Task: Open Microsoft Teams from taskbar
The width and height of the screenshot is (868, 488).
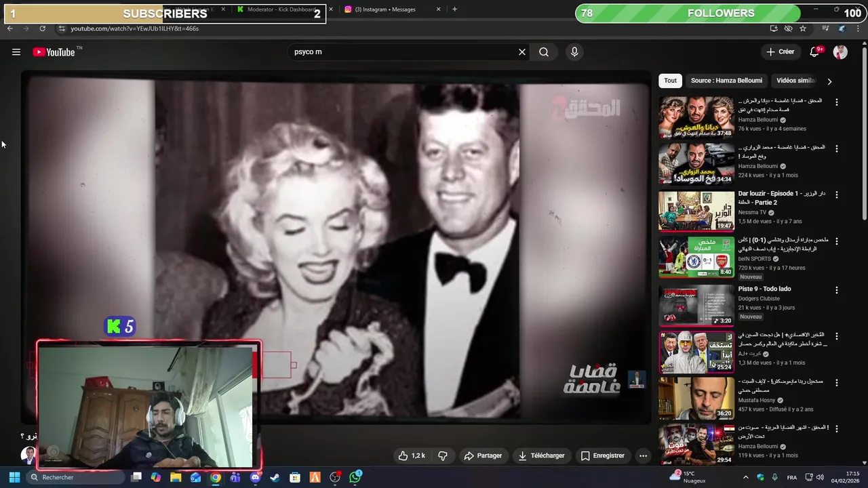Action: coord(235,477)
